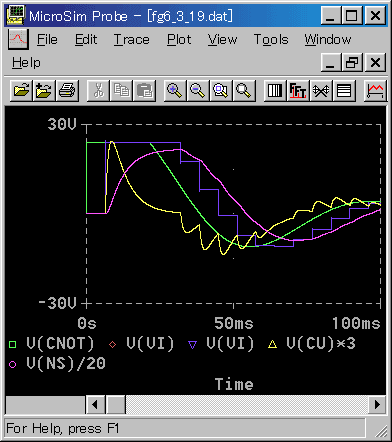Click the horizontal scrollbar thumb

pos(116,405)
